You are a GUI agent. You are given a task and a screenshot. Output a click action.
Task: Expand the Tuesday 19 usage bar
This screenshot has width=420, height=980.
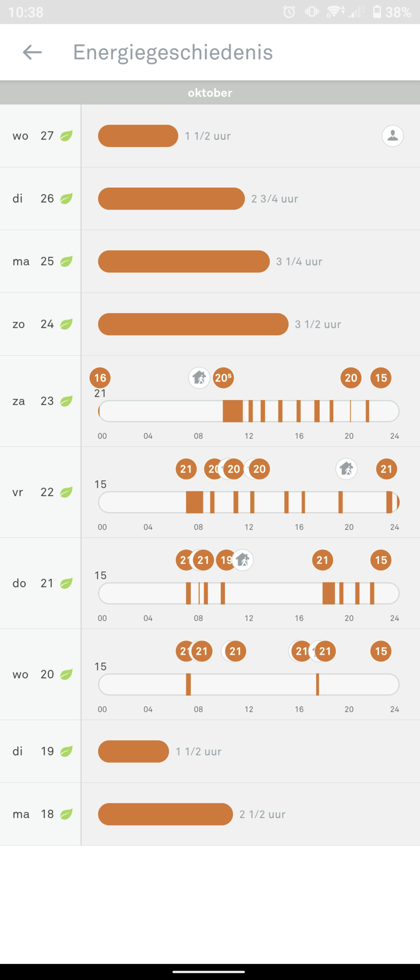pos(133,751)
